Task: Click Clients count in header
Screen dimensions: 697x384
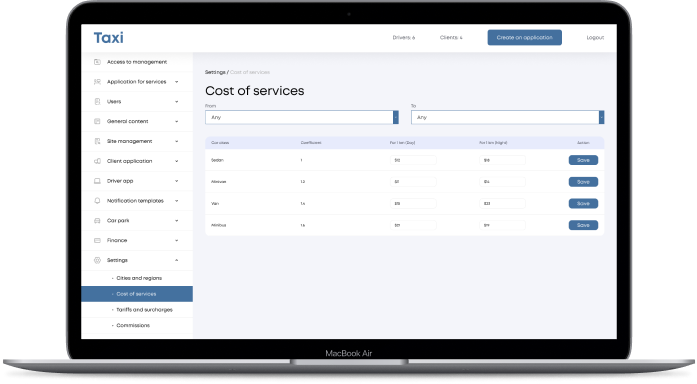Action: [451, 37]
